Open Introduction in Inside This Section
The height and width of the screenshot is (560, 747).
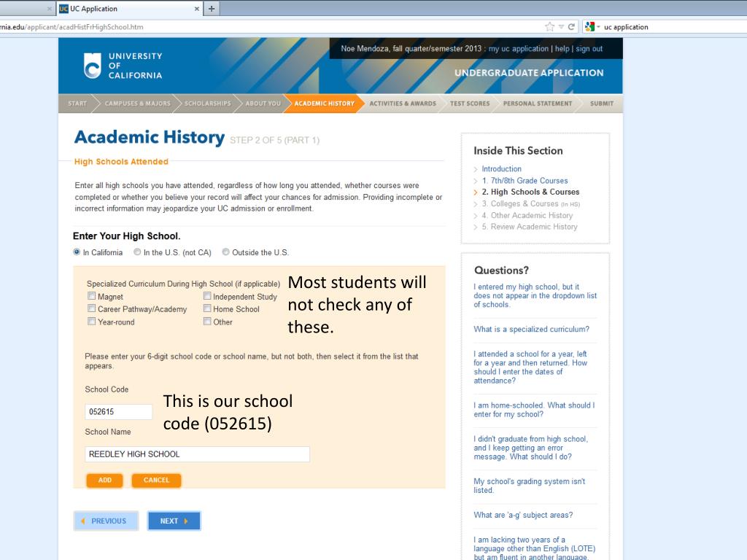[501, 168]
